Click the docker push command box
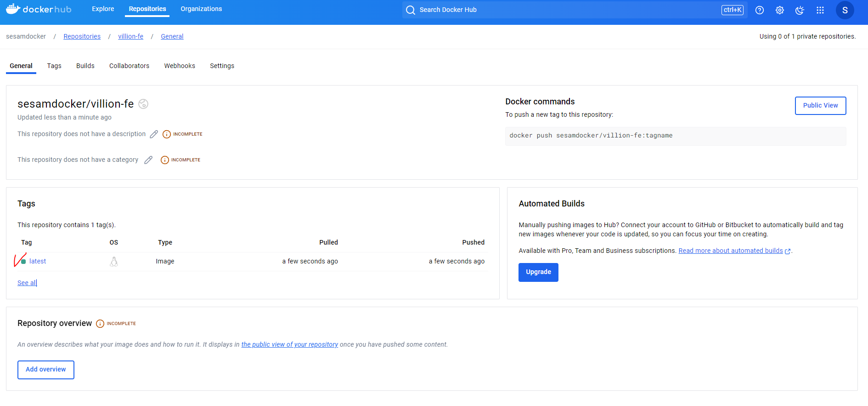868x406 pixels. (676, 136)
